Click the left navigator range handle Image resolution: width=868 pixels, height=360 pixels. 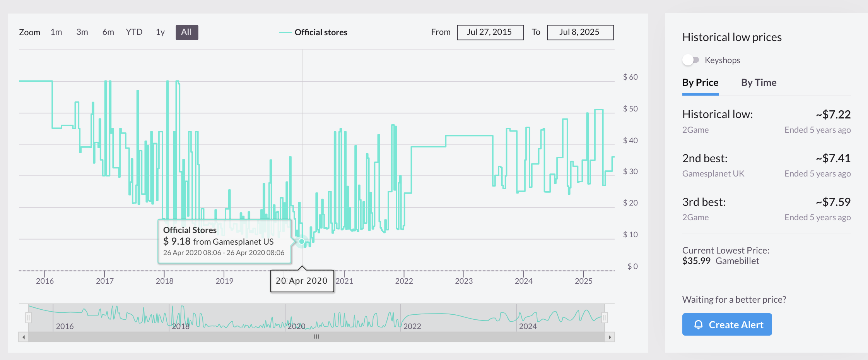(x=28, y=318)
